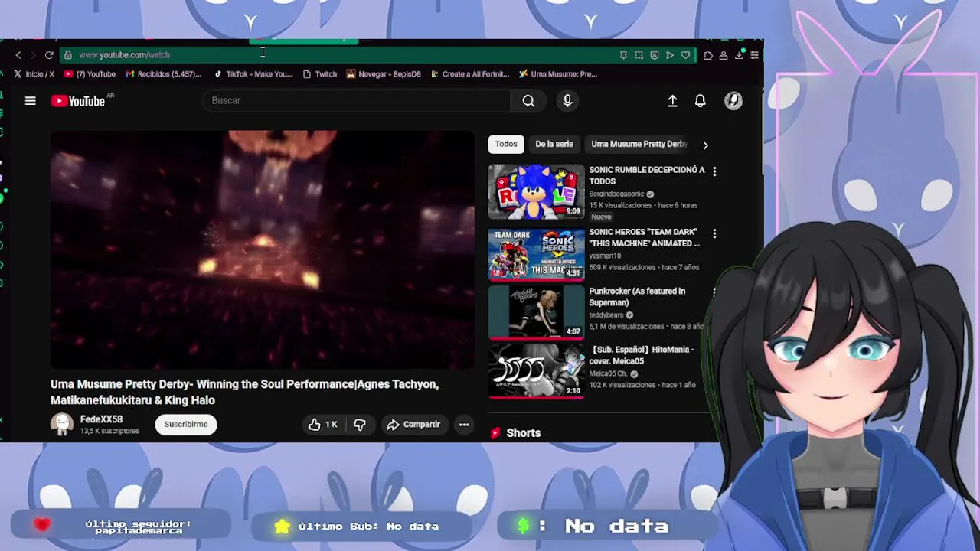Open the browser account profile icon

(723, 55)
